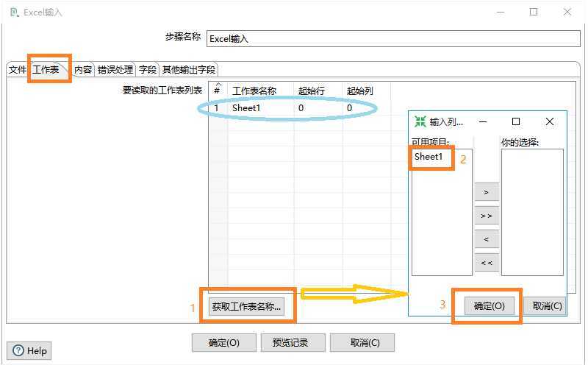Click 取消(C) in the 输入列 popup
This screenshot has width=588, height=368.
(x=545, y=306)
